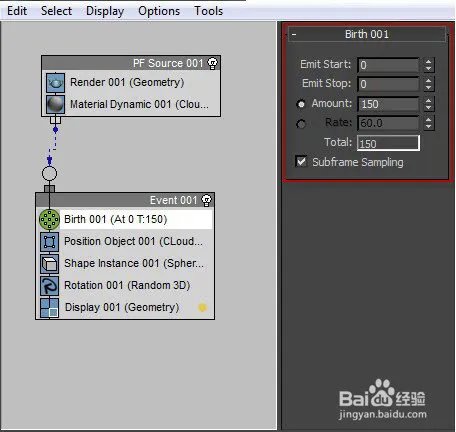Image resolution: width=456 pixels, height=432 pixels.
Task: Click the Display 001 yellow color dot
Action: tap(202, 307)
